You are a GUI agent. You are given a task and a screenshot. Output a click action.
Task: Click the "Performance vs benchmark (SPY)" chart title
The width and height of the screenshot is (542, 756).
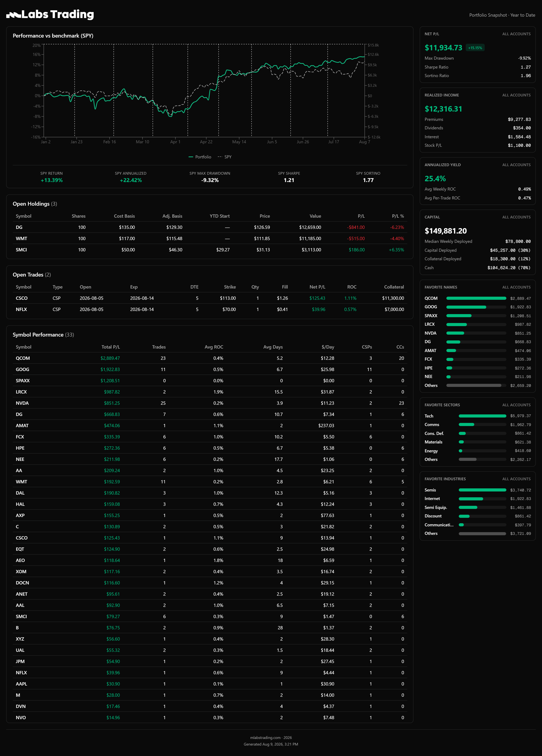[x=53, y=36]
